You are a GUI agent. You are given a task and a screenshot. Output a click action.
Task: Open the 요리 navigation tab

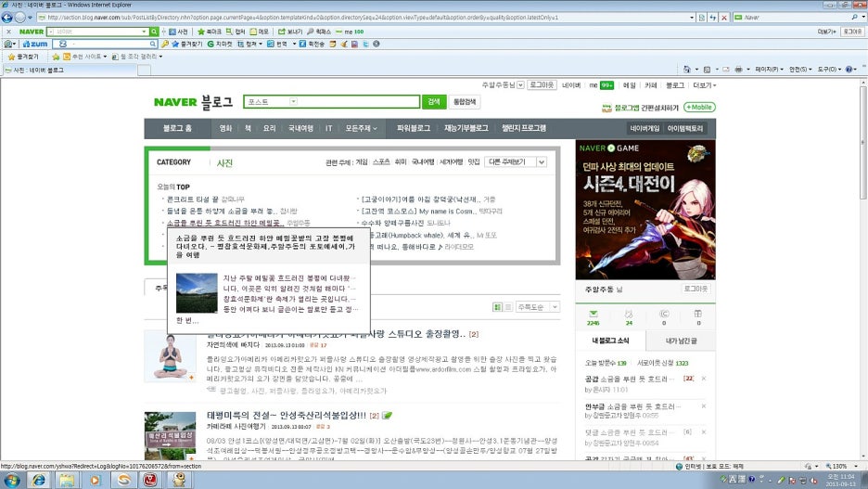[269, 128]
